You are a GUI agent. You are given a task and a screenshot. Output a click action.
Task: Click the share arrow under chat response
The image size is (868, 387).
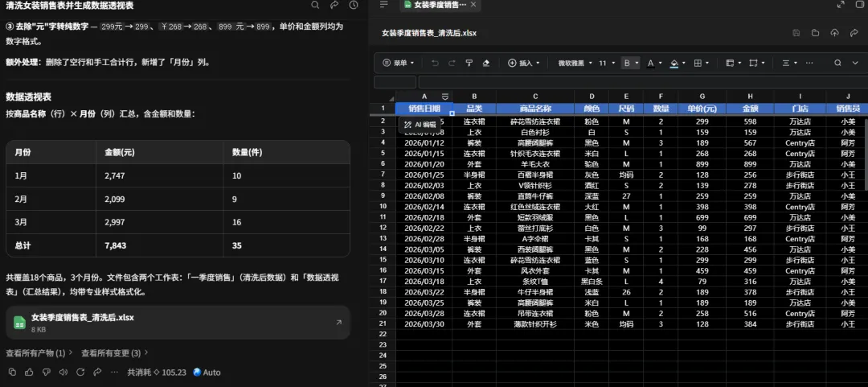point(97,372)
